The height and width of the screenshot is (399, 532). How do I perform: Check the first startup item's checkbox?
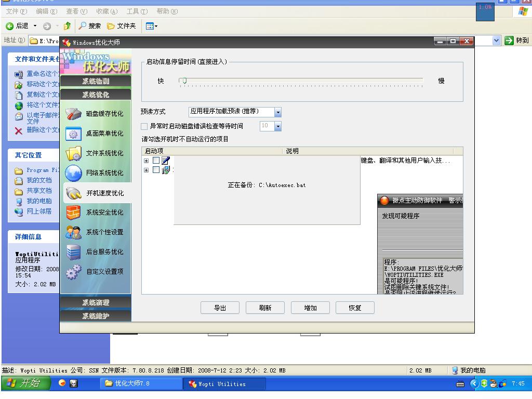tap(156, 160)
